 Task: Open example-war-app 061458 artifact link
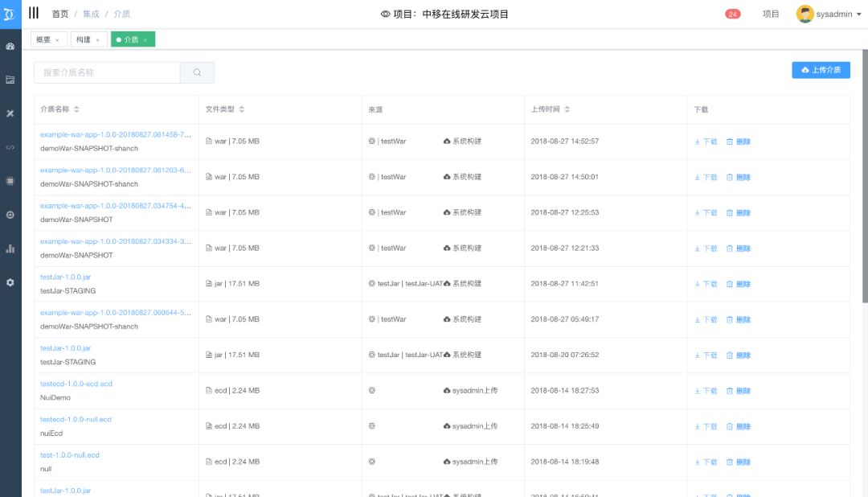[x=115, y=134]
